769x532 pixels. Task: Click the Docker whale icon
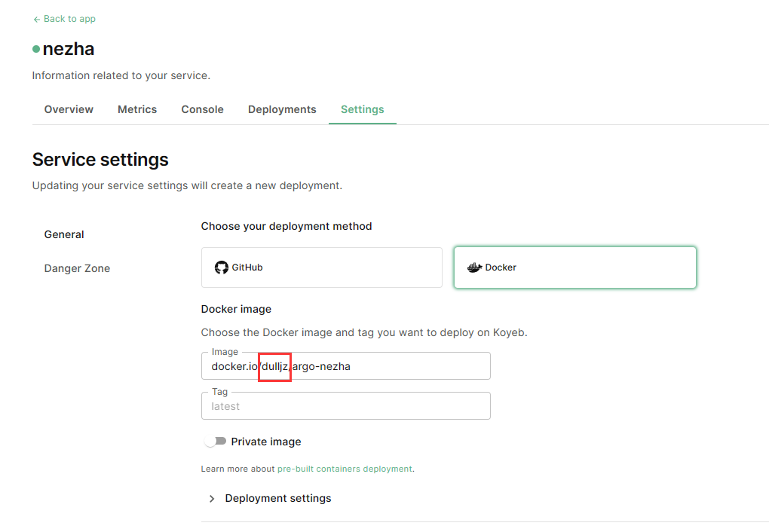[474, 268]
